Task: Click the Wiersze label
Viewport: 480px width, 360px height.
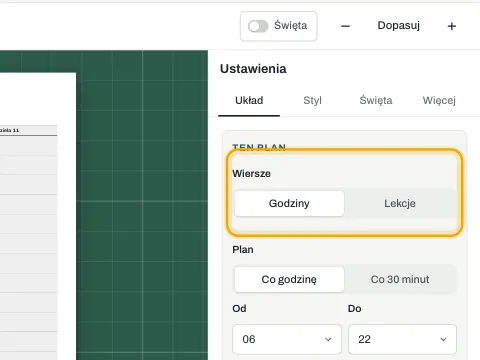Action: pos(251,174)
